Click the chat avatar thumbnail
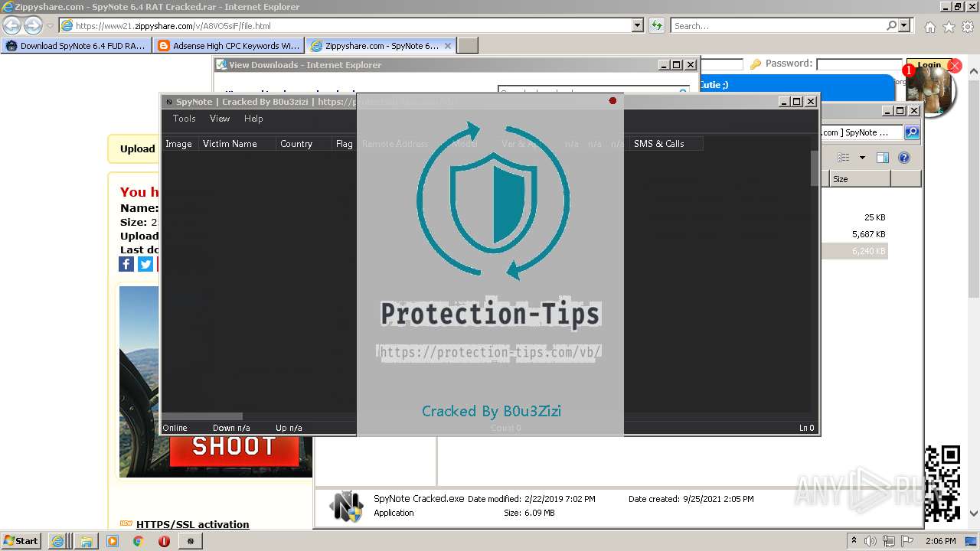The width and height of the screenshot is (980, 551). [929, 93]
